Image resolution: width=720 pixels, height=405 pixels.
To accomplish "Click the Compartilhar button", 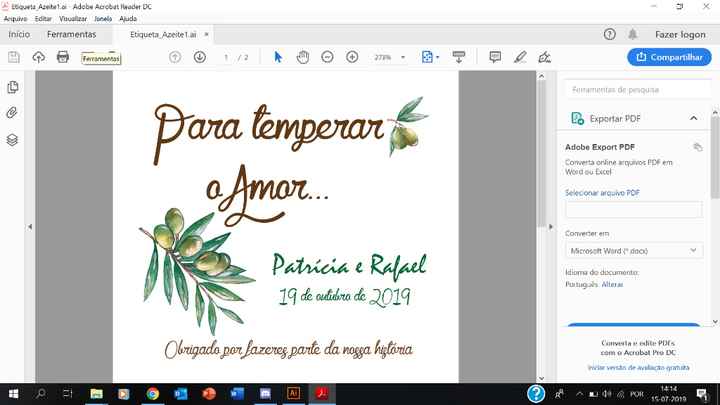I will [x=669, y=57].
